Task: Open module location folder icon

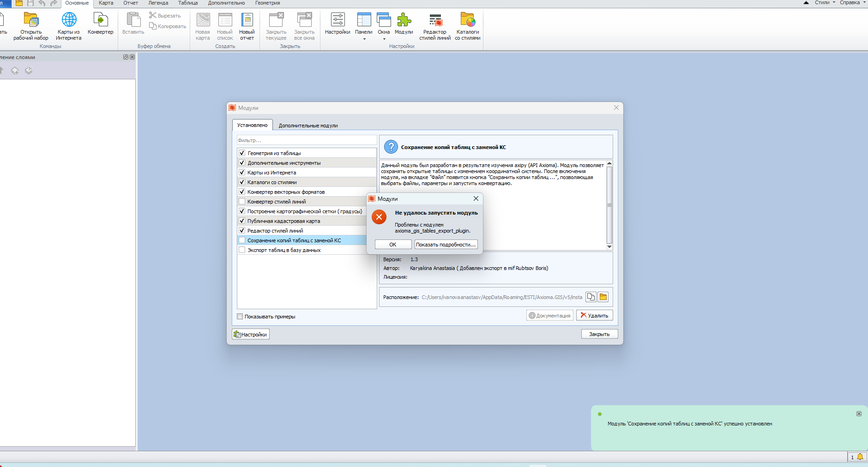Action: (x=603, y=297)
